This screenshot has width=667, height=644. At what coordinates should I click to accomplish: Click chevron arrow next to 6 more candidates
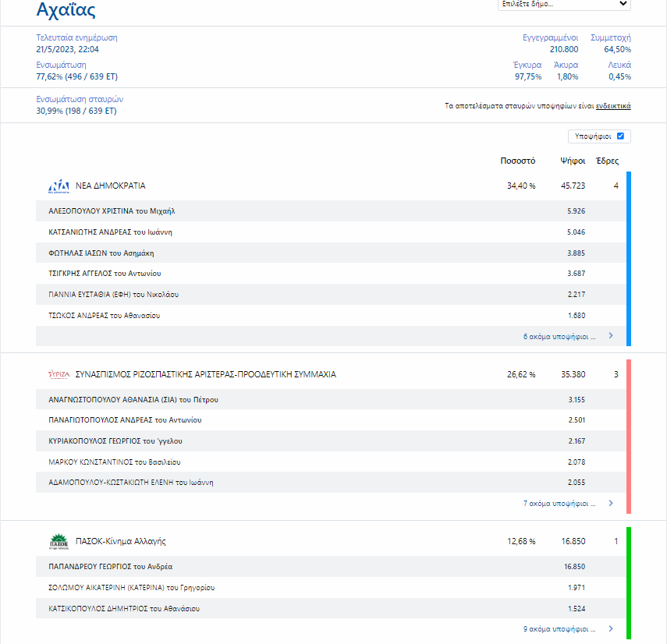click(x=610, y=337)
